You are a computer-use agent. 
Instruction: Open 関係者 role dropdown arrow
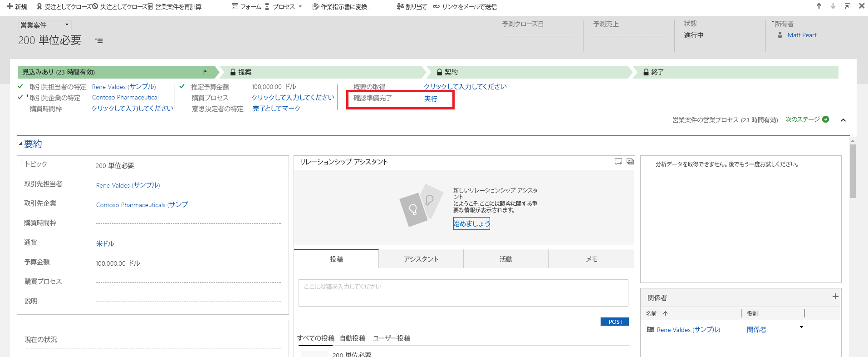click(x=801, y=327)
